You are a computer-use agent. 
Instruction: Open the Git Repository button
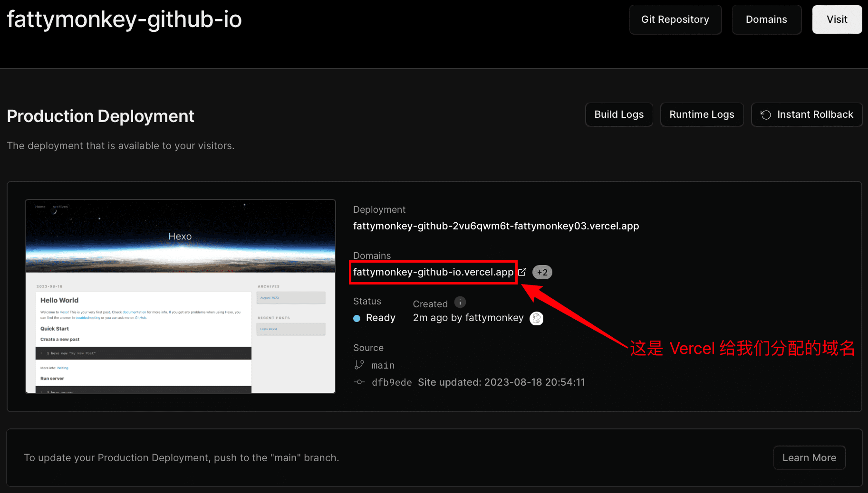tap(675, 19)
